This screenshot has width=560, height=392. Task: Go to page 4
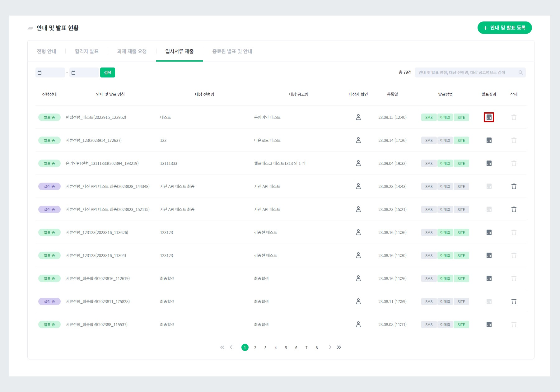276,348
